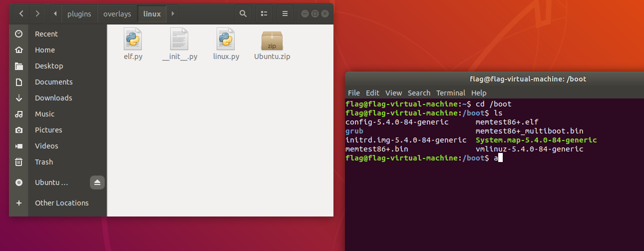644x251 pixels.
Task: Minimize the Files window
Action: (x=305, y=14)
